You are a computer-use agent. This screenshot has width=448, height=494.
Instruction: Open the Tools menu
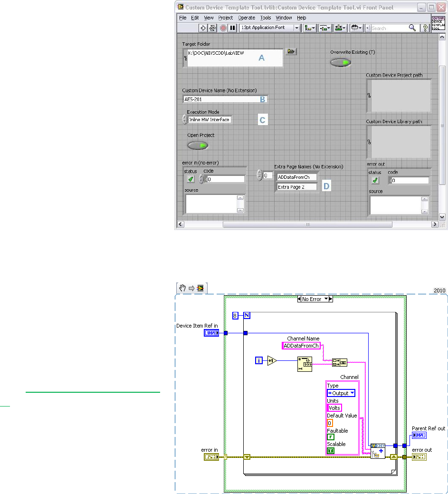(x=266, y=18)
